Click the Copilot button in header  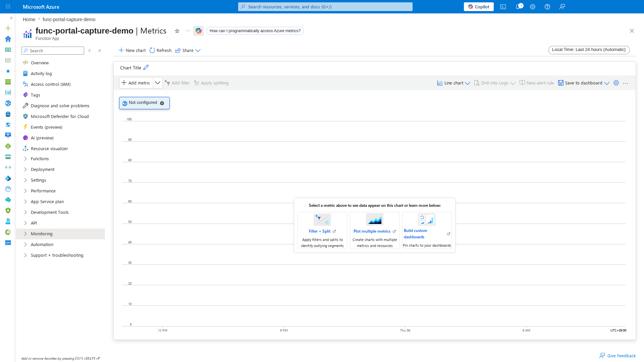click(x=479, y=7)
